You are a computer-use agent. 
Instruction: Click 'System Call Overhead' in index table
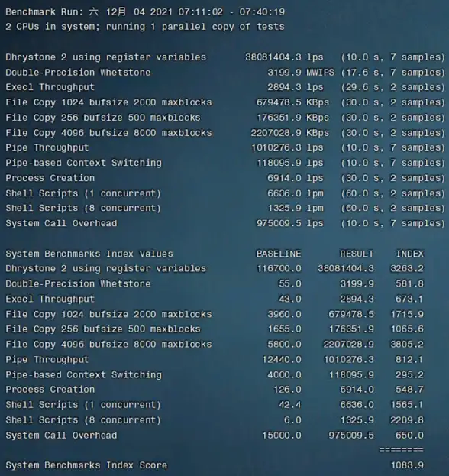point(61,436)
